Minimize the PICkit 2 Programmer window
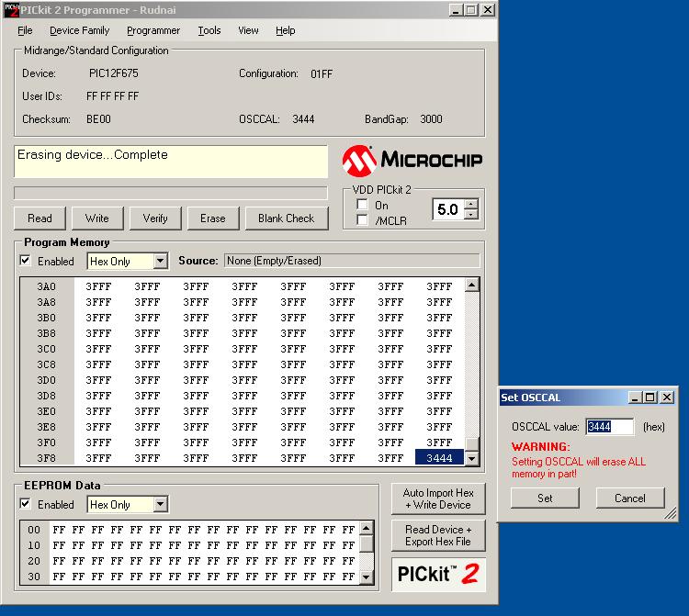This screenshot has width=689, height=616. click(456, 10)
